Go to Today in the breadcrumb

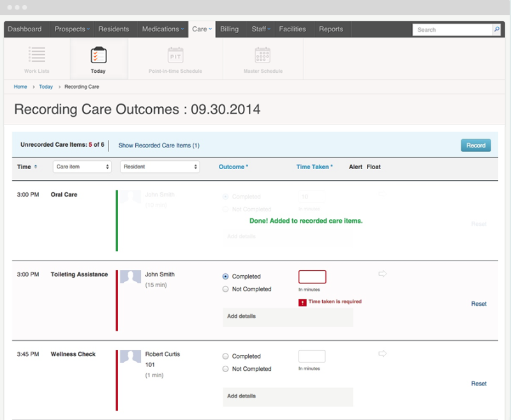pyautogui.click(x=46, y=87)
